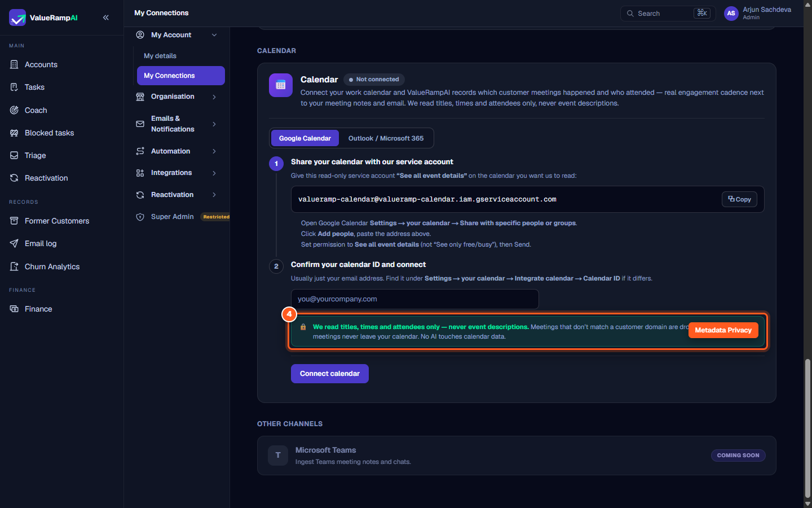Click the scrollbar down arrow
The height and width of the screenshot is (508, 812).
point(807,503)
